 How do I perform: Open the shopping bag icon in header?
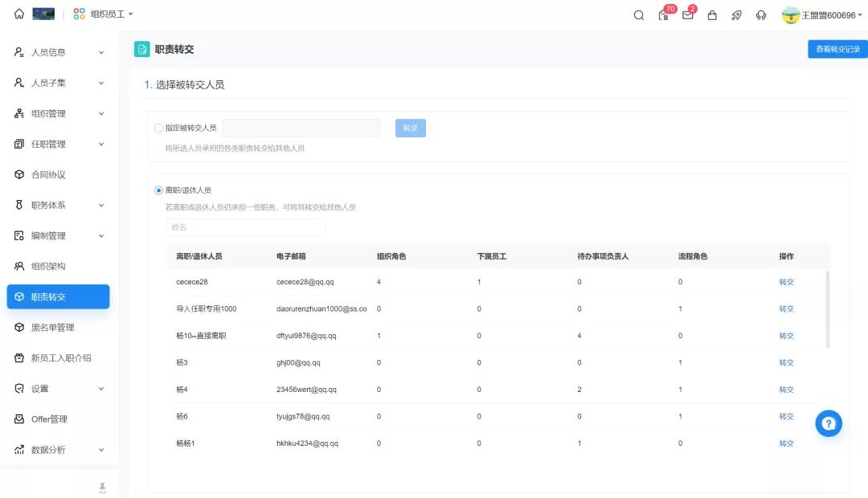pyautogui.click(x=712, y=15)
